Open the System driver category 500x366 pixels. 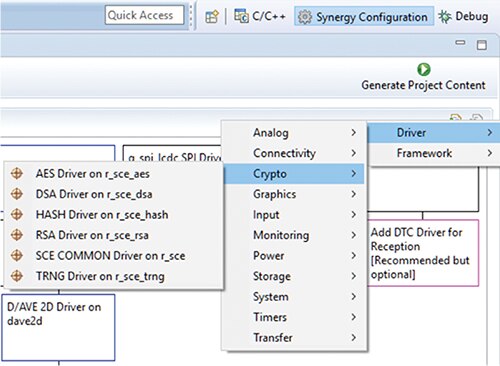294,297
